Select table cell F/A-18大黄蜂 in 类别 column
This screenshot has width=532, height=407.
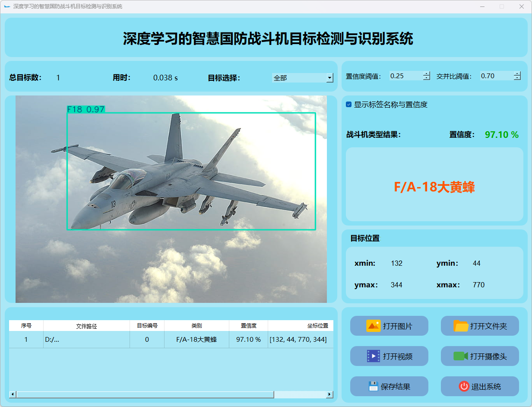click(197, 340)
